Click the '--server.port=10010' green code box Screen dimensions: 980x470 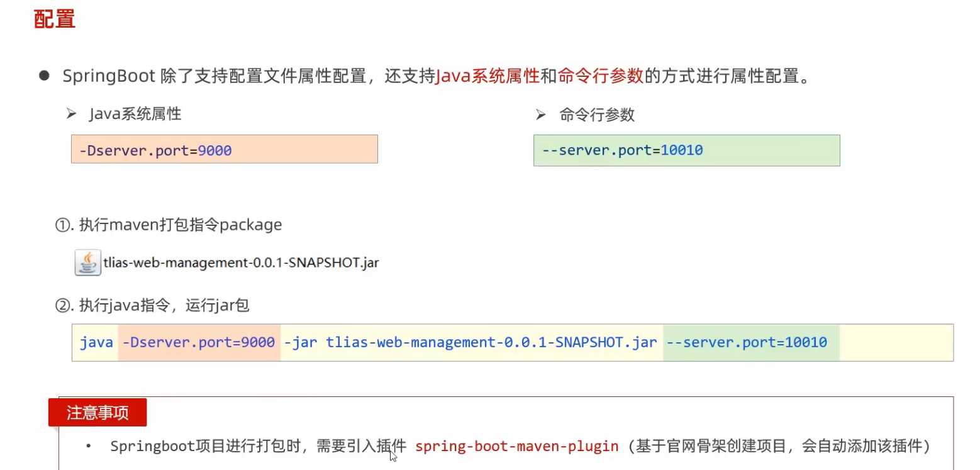[687, 150]
